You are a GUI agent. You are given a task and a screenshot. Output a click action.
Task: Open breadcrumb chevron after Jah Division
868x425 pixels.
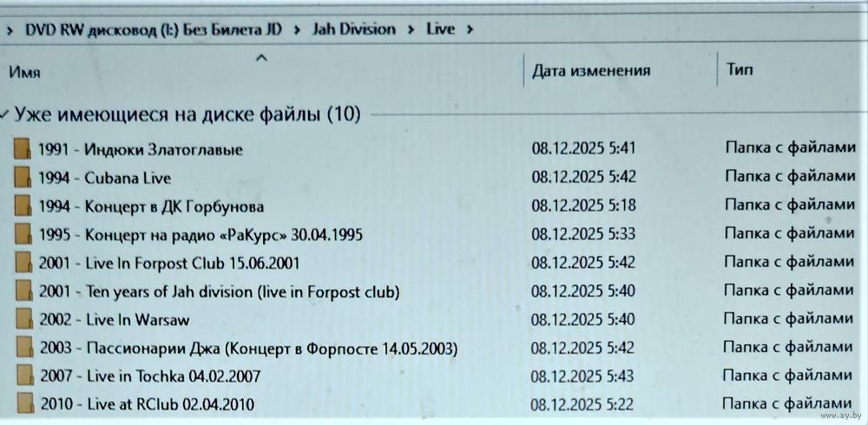pos(410,29)
